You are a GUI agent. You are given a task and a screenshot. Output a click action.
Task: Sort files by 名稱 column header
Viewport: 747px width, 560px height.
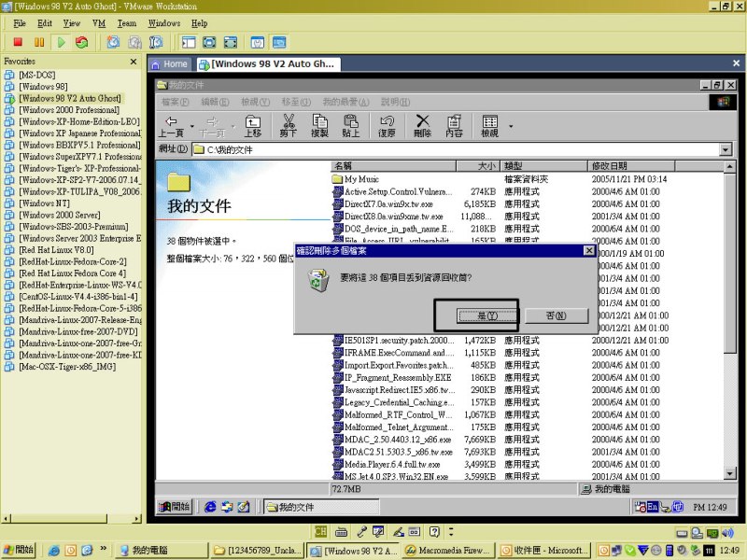pyautogui.click(x=393, y=166)
